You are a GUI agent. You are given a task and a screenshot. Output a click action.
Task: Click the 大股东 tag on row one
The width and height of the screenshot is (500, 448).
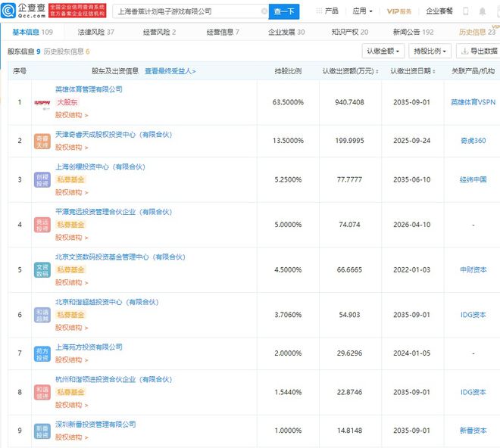[x=67, y=102]
